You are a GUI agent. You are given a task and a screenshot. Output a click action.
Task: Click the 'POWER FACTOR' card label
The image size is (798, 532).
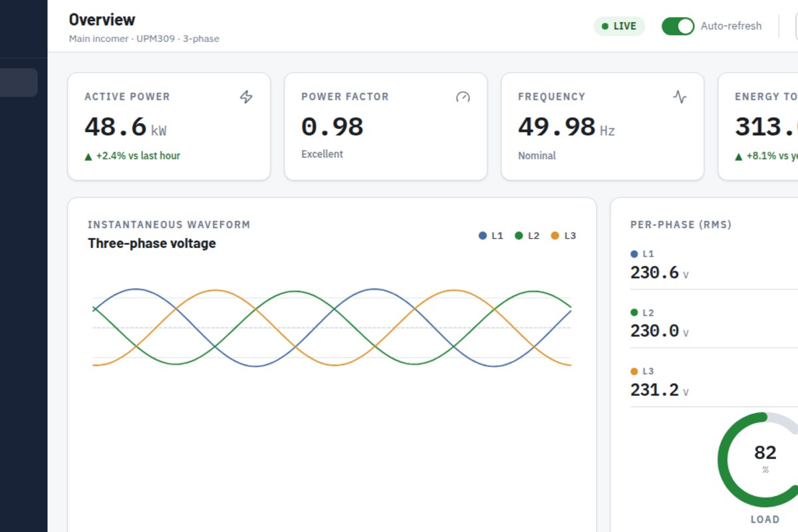(x=345, y=97)
